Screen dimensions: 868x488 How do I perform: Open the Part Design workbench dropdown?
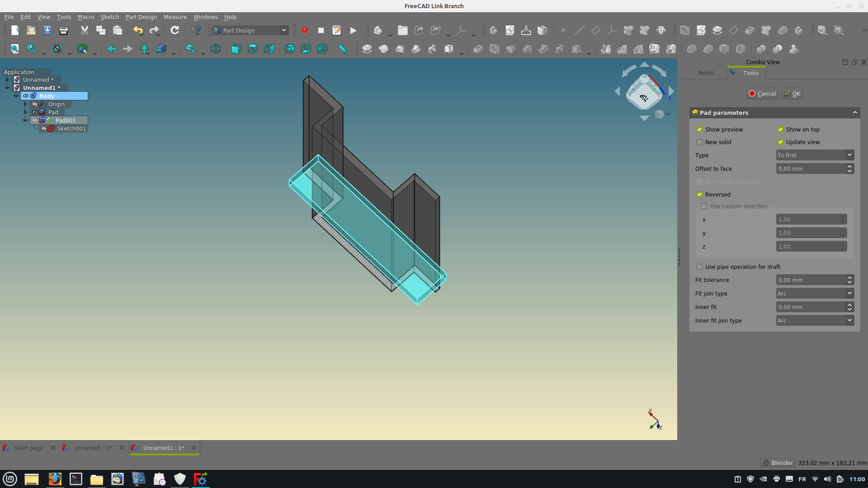250,30
